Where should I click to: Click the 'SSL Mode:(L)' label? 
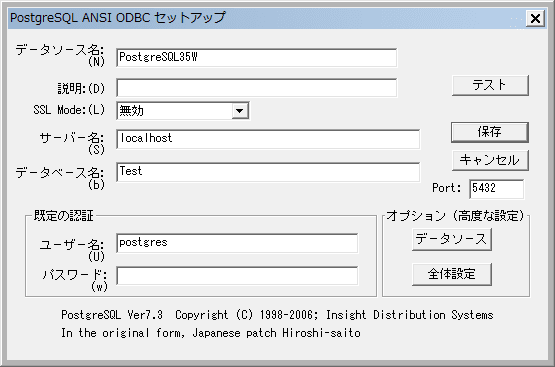(x=69, y=110)
